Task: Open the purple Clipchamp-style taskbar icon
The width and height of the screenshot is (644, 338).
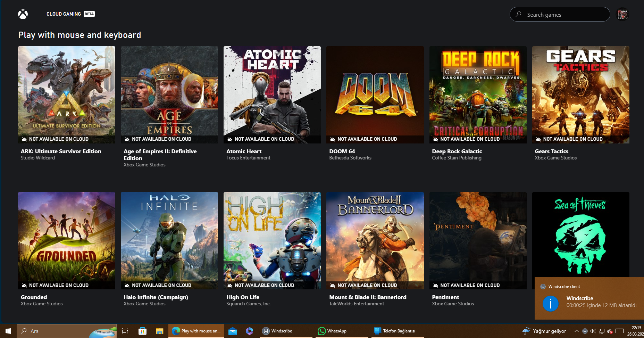Action: point(250,331)
